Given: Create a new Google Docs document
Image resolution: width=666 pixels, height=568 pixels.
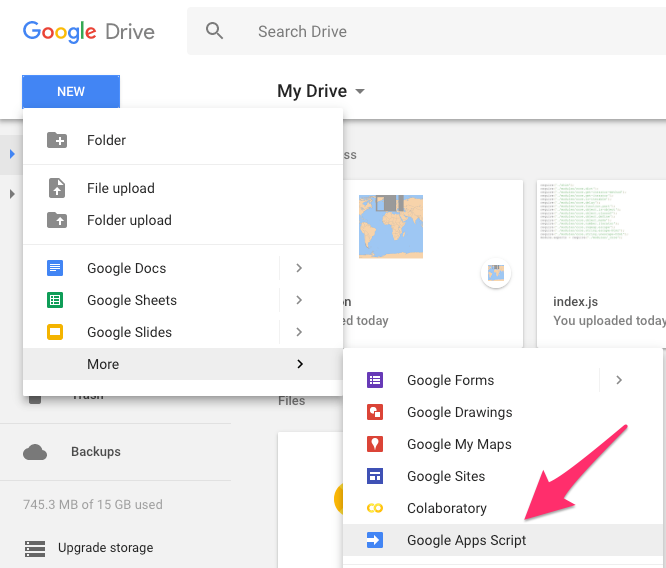Looking at the screenshot, I should 151,268.
